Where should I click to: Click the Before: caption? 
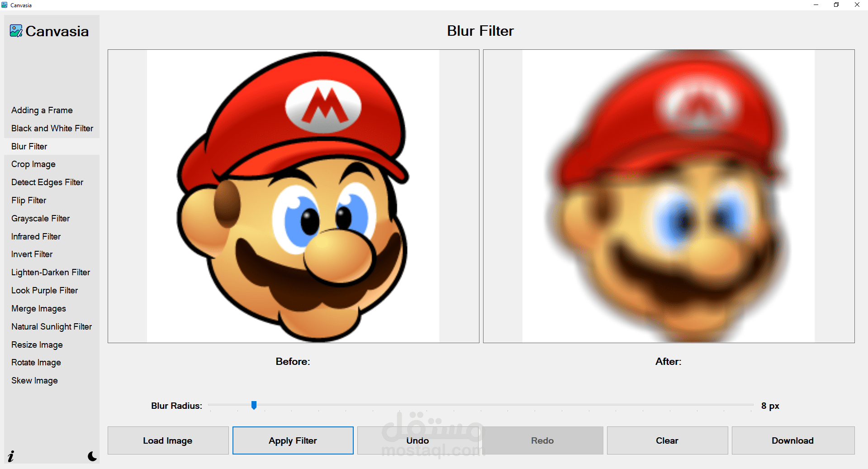pos(293,362)
